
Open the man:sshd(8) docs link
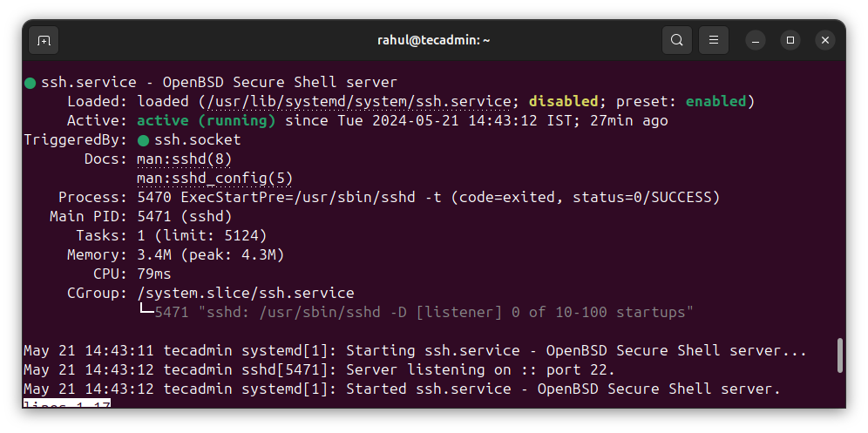pos(185,159)
